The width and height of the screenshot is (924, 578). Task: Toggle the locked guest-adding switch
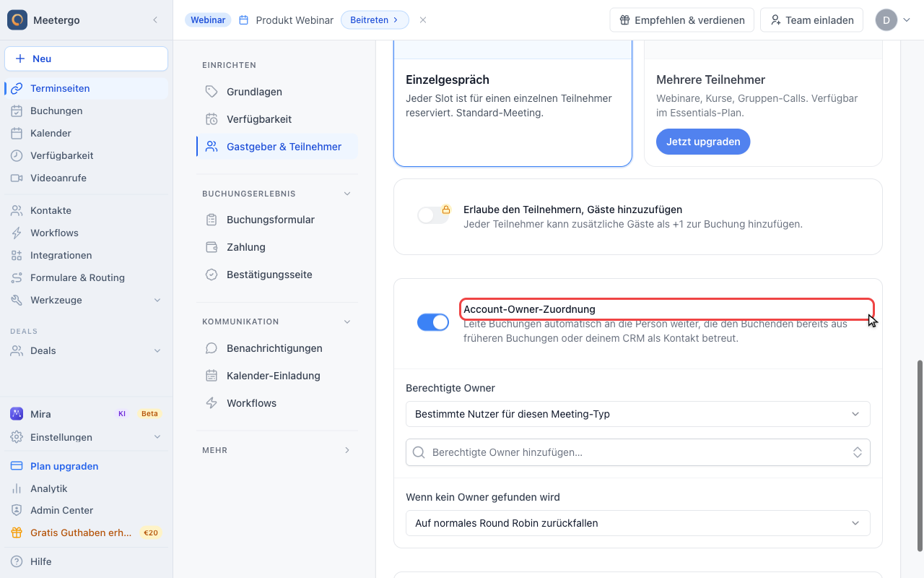pyautogui.click(x=433, y=215)
